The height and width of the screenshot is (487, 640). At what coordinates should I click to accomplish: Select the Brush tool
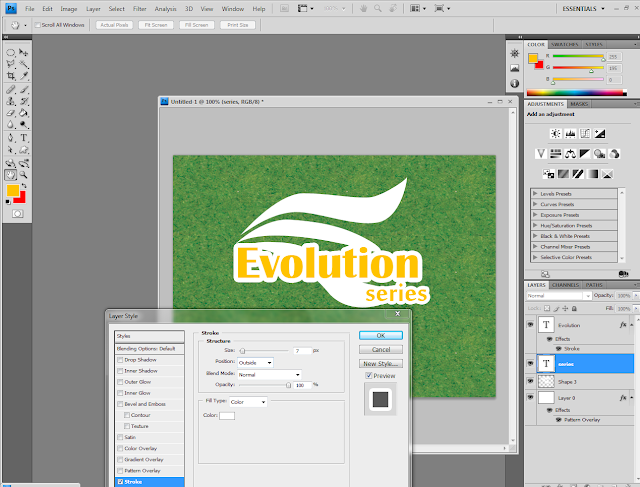[24, 89]
